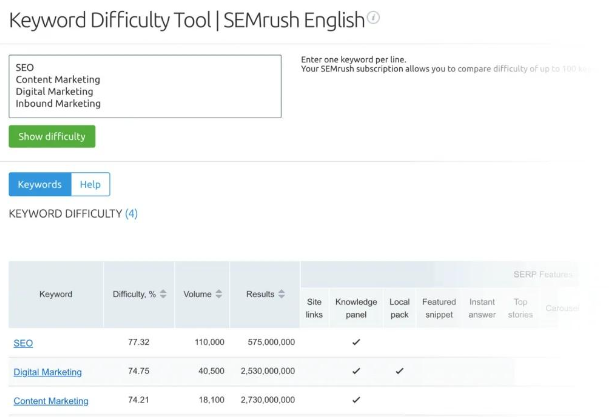This screenshot has height=417, width=609.
Task: Click the Difficulty, % column header label
Action: point(134,294)
